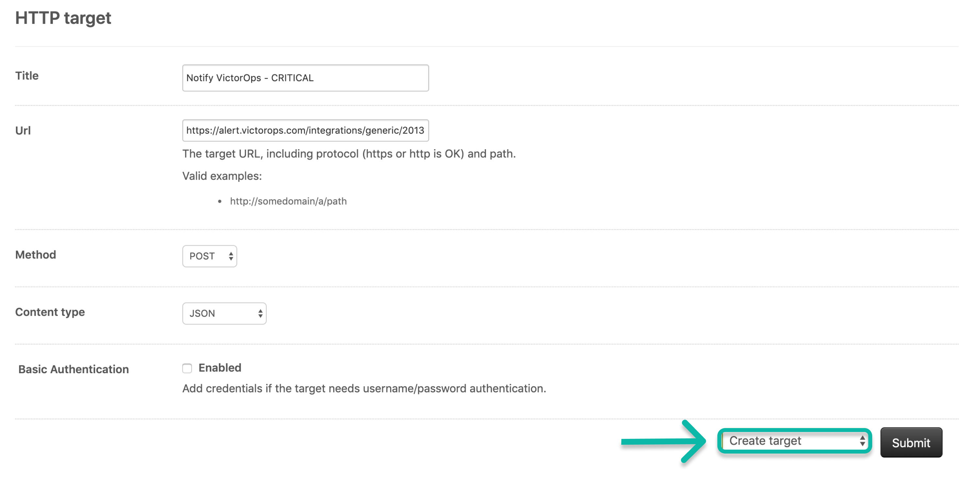The height and width of the screenshot is (495, 980).
Task: Click the http://somedomain/a/path example
Action: (x=288, y=201)
